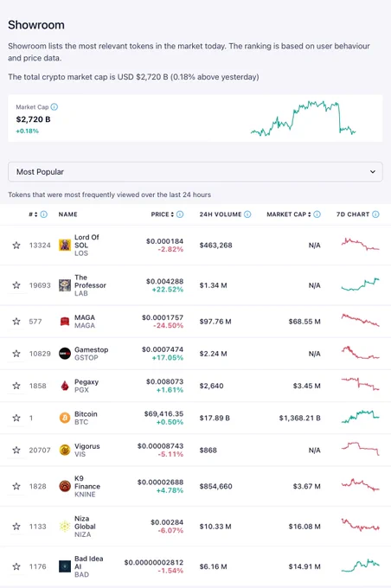The height and width of the screenshot is (588, 391).
Task: Click the $97.76 M volume value
Action: click(215, 322)
